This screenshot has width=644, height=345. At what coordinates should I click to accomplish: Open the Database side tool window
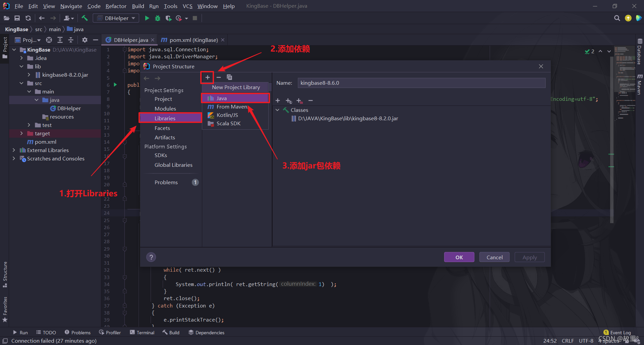point(640,52)
